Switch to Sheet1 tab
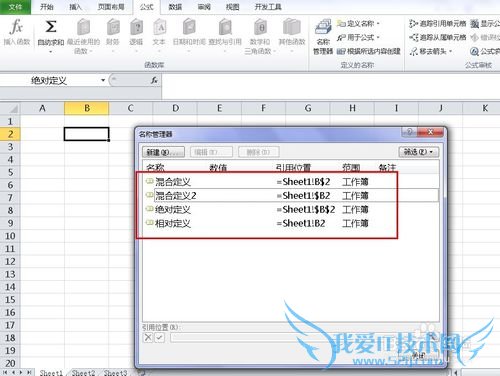The height and width of the screenshot is (376, 500). (x=51, y=372)
